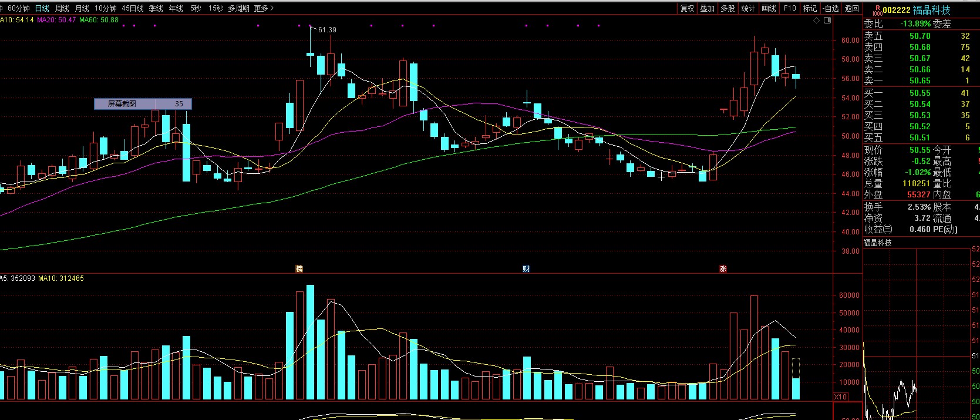The image size is (980, 420).
Task: Click 卖五 price 50.70
Action: tap(920, 36)
